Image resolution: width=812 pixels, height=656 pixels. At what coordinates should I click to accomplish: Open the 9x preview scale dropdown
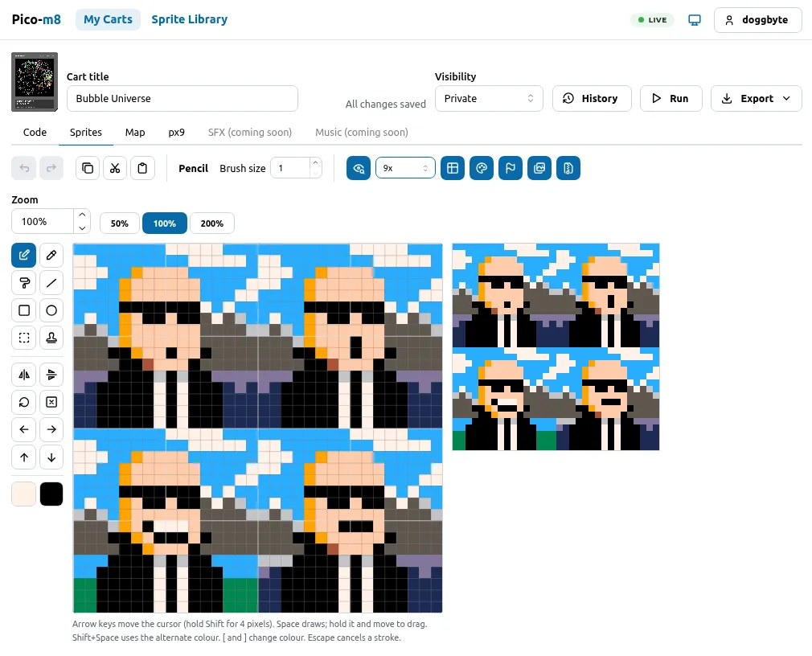pos(405,168)
